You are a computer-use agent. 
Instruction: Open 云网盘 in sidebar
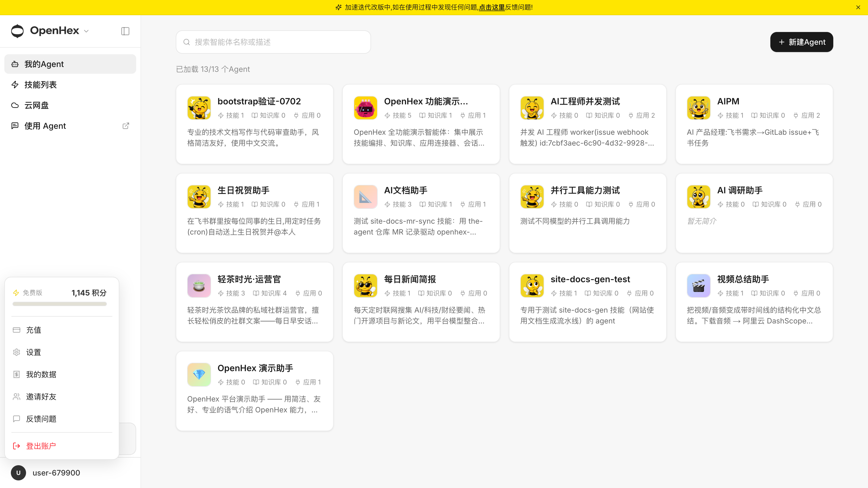coord(70,105)
